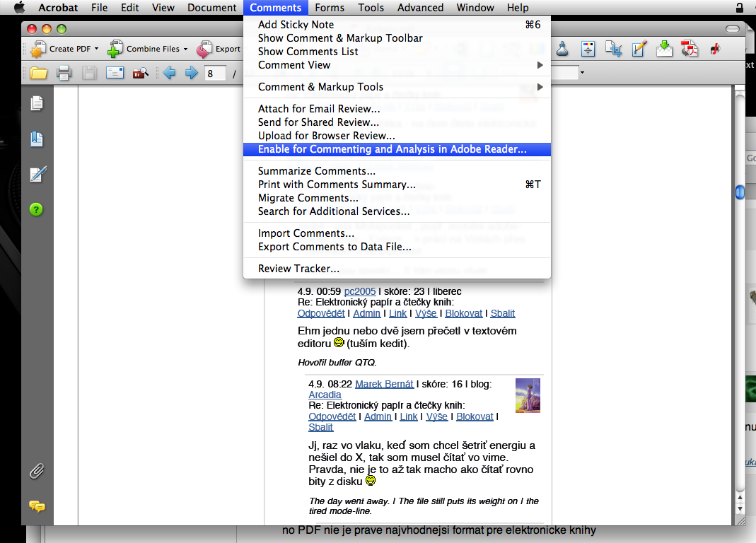This screenshot has width=756, height=543.
Task: Open the Create PDF dropdown arrow
Action: pos(96,49)
